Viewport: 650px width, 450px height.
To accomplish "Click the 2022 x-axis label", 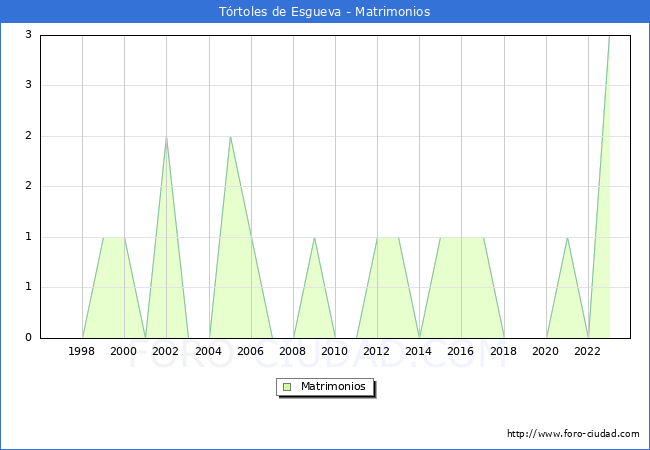I will (x=587, y=351).
